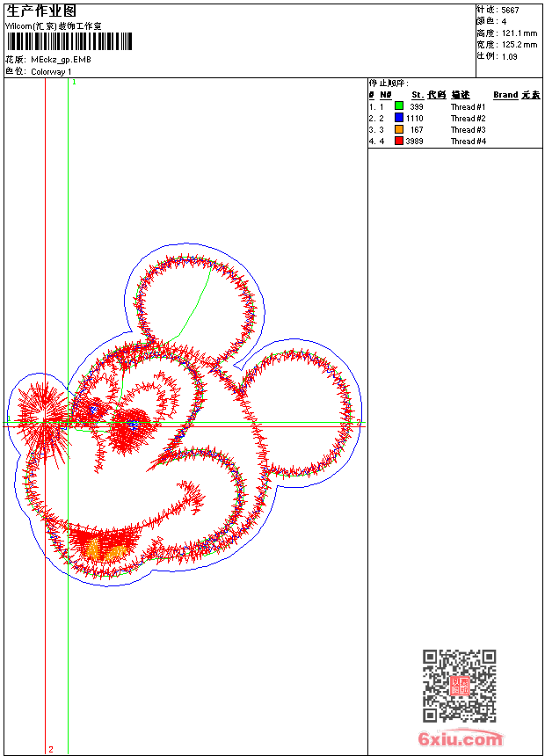Click the barcode under the Wilcom title
545x756 pixels.
(69, 42)
